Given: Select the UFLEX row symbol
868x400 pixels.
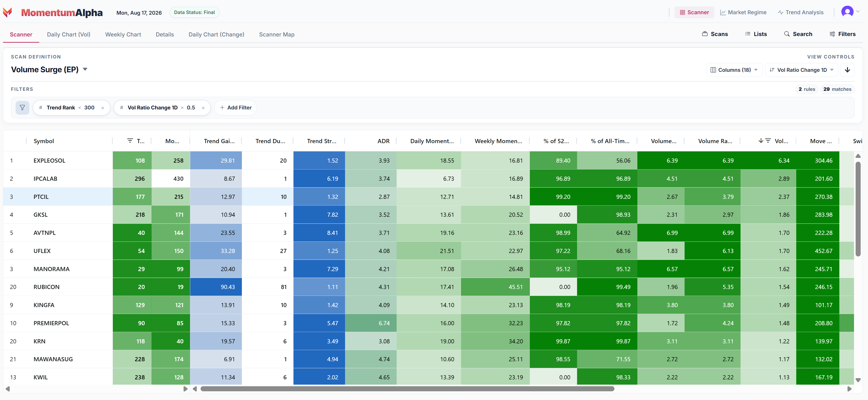Looking at the screenshot, I should (42, 251).
